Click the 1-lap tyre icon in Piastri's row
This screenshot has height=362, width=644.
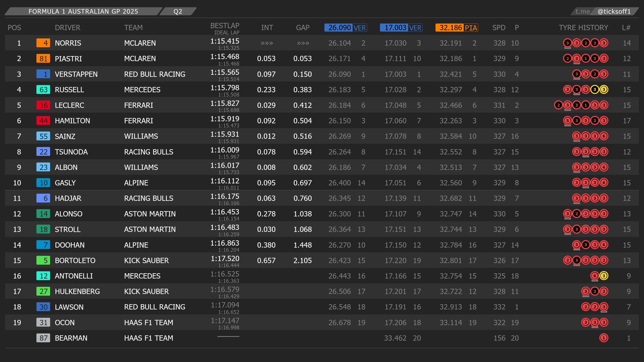point(585,58)
